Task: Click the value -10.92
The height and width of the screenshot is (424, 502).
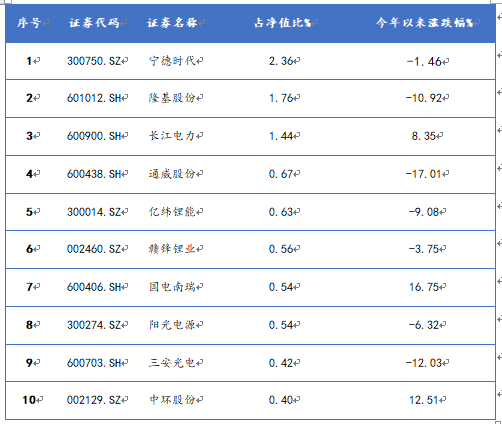Action: click(424, 98)
